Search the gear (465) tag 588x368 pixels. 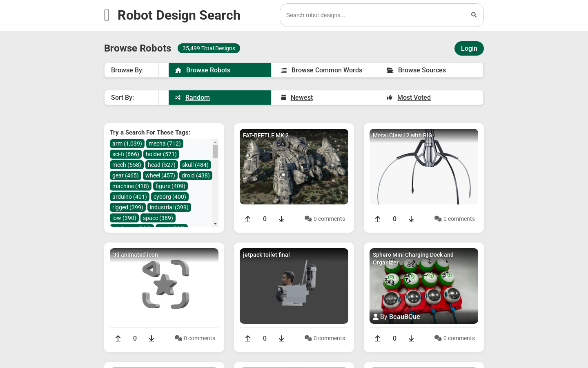click(x=125, y=175)
